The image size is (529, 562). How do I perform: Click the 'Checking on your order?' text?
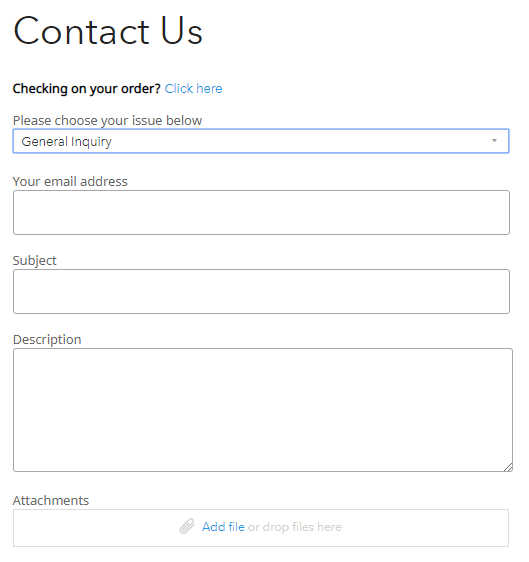[86, 89]
